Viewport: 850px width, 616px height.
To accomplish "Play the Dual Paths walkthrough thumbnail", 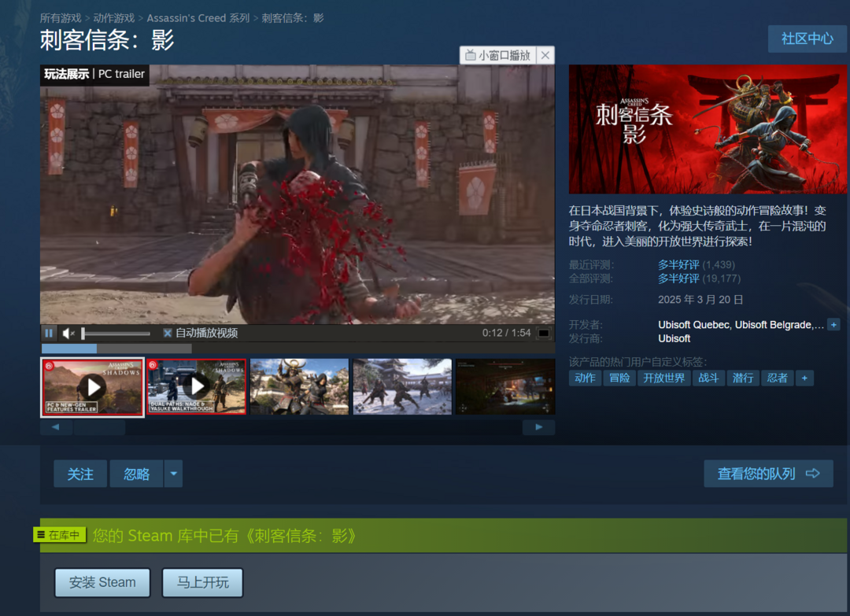I will [x=196, y=386].
